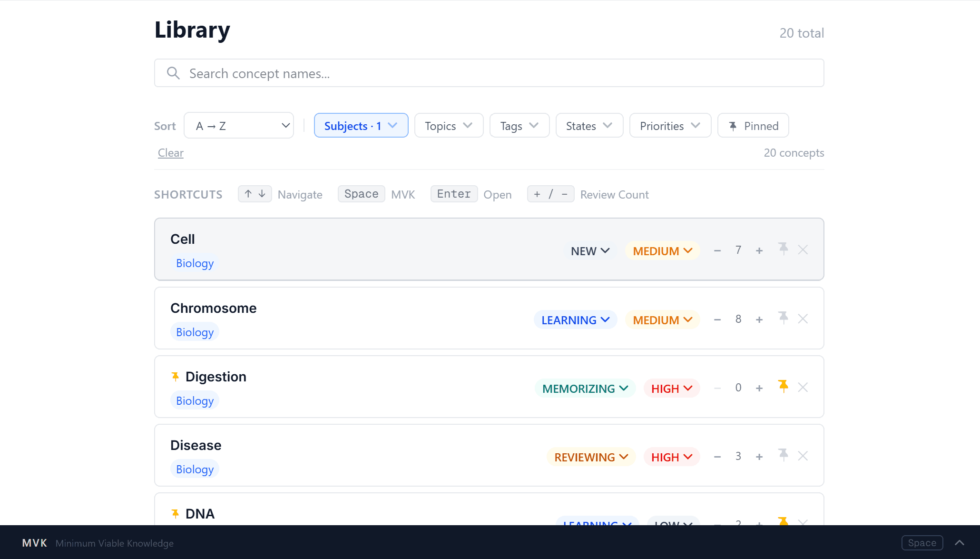This screenshot has width=980, height=559.
Task: Change Disease priority from HIGH
Action: 672,457
